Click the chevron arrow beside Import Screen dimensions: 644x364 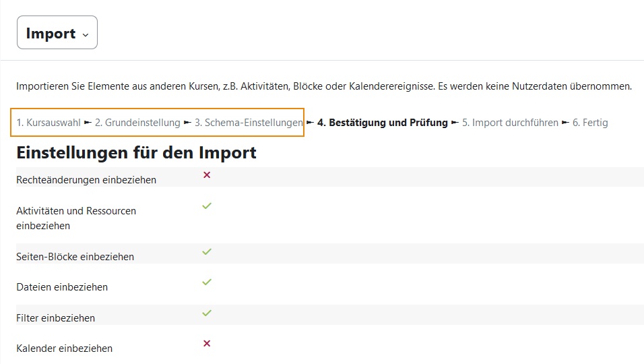pyautogui.click(x=86, y=35)
